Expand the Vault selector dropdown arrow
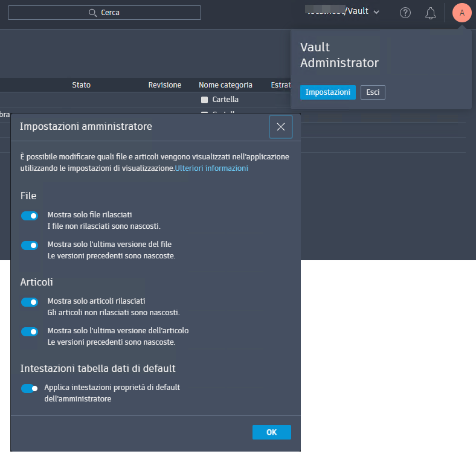Image resolution: width=476 pixels, height=454 pixels. 376,12
